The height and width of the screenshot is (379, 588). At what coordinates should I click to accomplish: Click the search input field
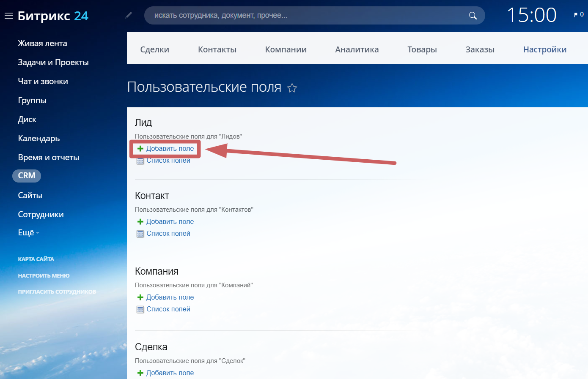[305, 16]
